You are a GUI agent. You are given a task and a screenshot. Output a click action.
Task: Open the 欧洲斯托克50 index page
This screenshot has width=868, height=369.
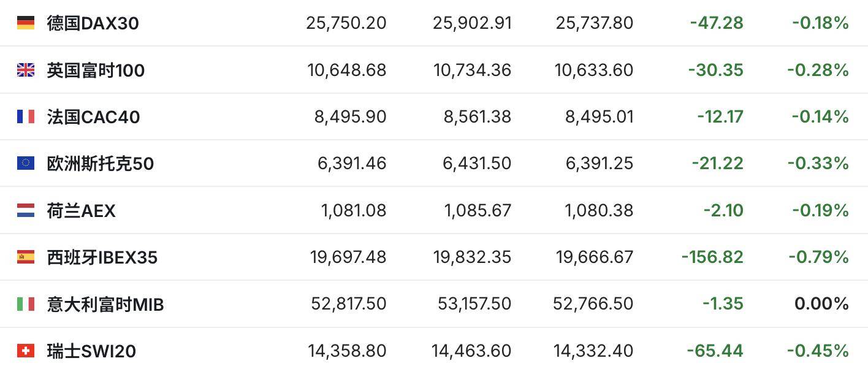click(101, 163)
